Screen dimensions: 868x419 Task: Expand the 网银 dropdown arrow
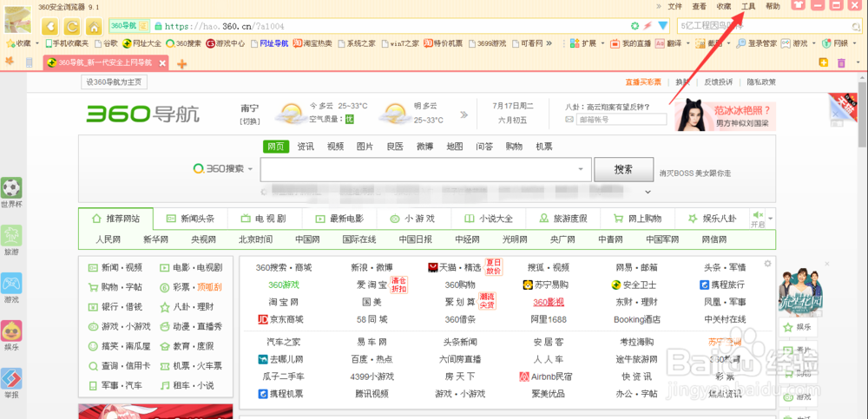click(854, 43)
